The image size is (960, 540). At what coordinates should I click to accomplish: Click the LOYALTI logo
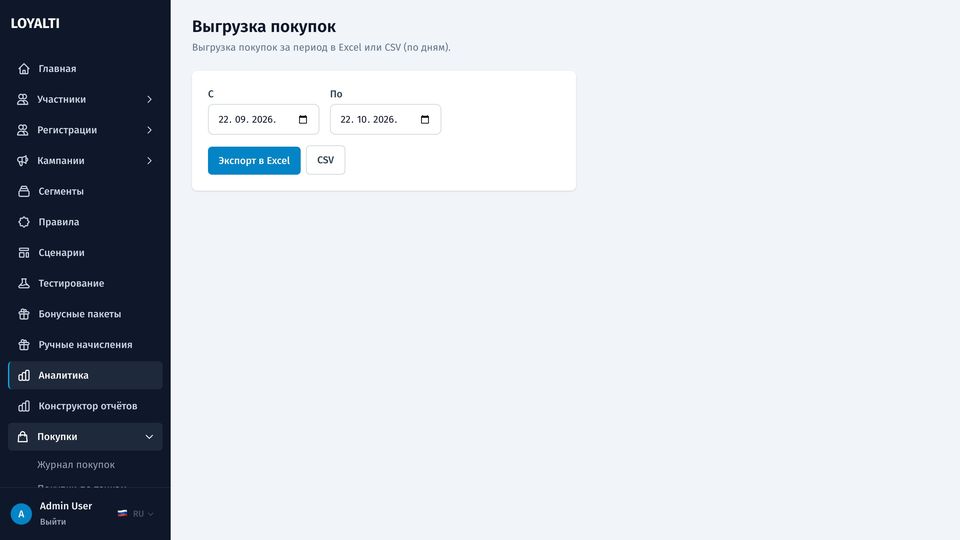35,23
